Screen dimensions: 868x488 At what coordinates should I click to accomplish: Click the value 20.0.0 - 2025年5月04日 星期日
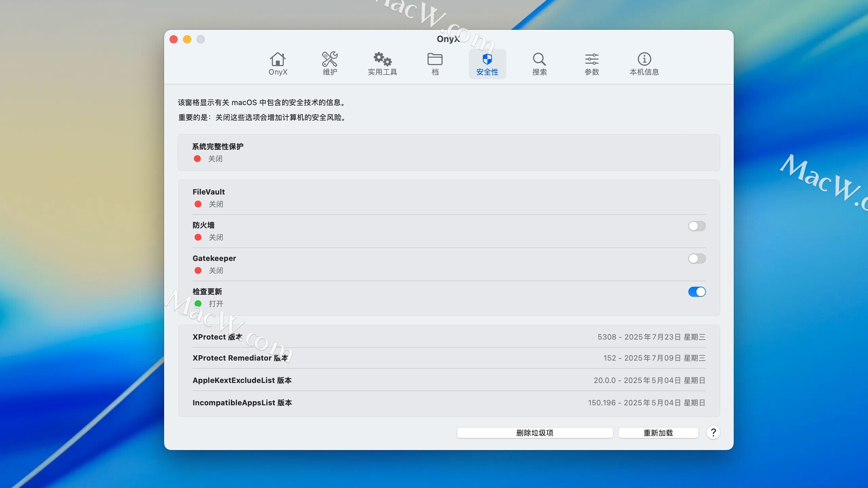click(x=650, y=380)
